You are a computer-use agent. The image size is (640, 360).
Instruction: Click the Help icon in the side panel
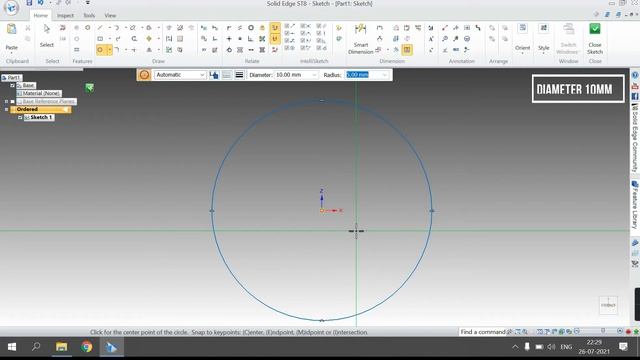(635, 76)
